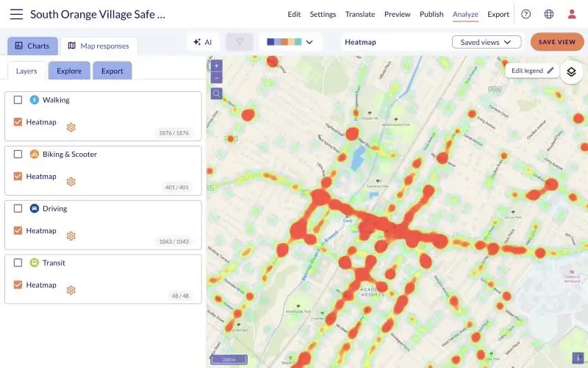Image resolution: width=588 pixels, height=368 pixels.
Task: Click the Edit legend button
Action: [x=532, y=71]
